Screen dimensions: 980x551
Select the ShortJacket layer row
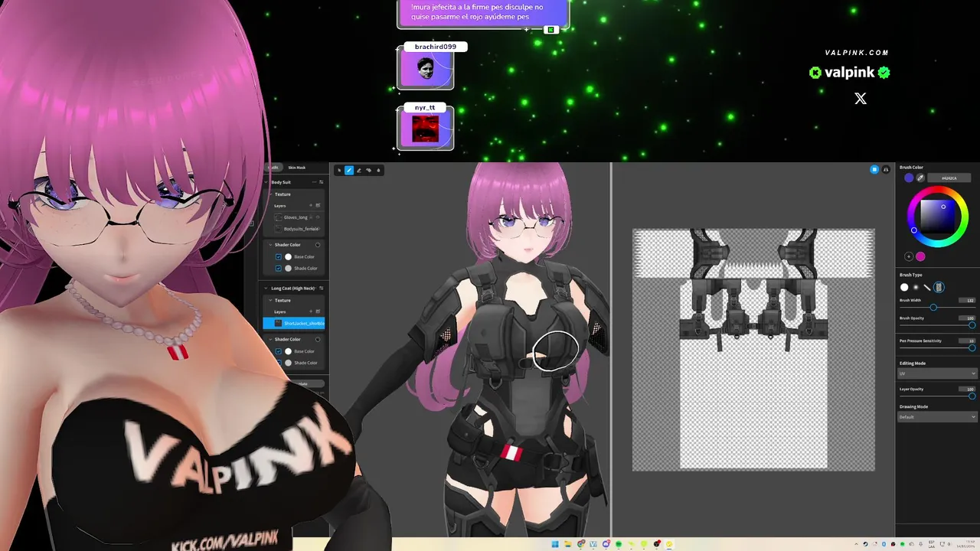tap(294, 323)
